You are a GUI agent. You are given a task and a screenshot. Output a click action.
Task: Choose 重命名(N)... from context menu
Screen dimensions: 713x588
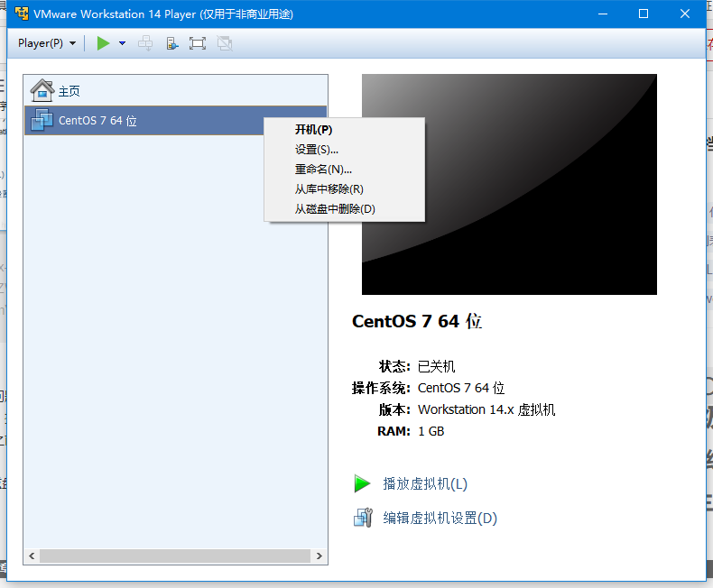coord(344,170)
